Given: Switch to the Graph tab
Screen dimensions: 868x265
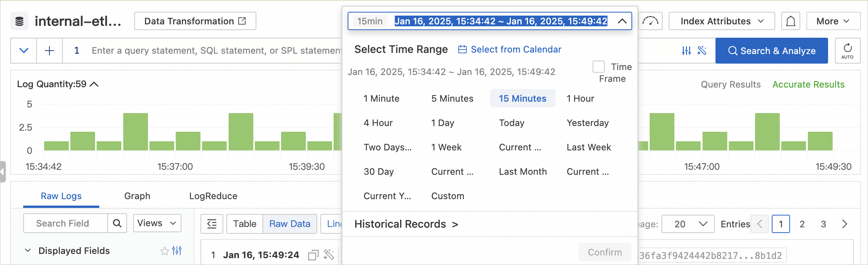Looking at the screenshot, I should tap(137, 196).
